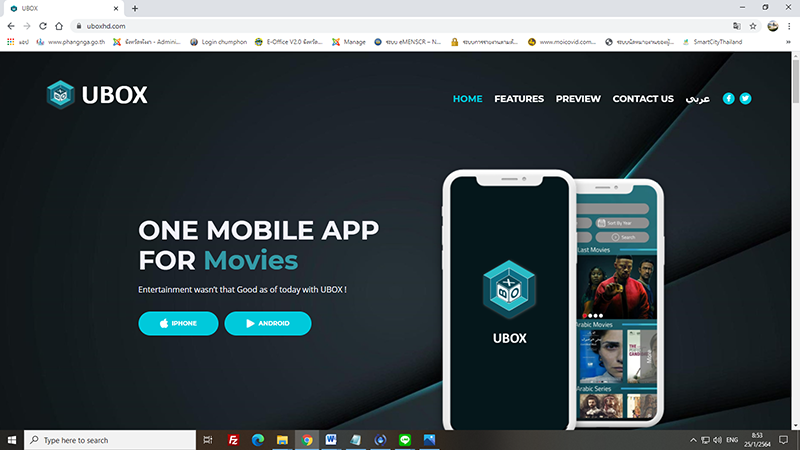Open the Manage bookmark
Viewport: 800px width, 450px height.
tap(349, 42)
